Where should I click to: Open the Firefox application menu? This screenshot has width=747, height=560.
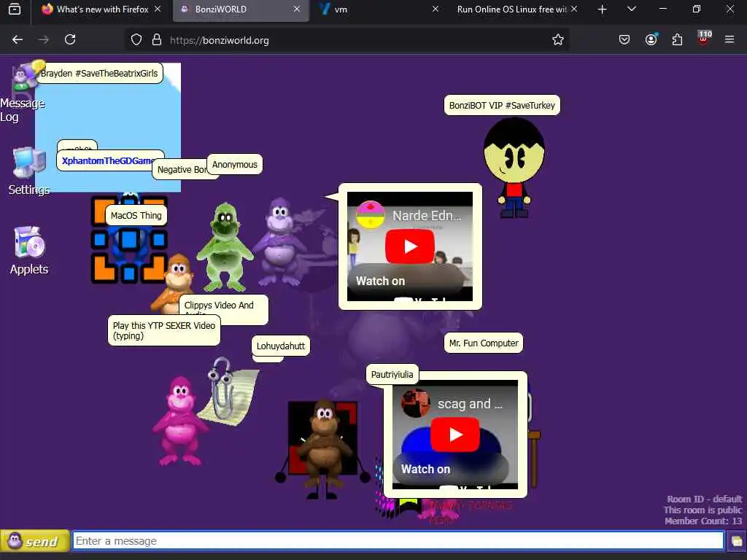(x=729, y=40)
